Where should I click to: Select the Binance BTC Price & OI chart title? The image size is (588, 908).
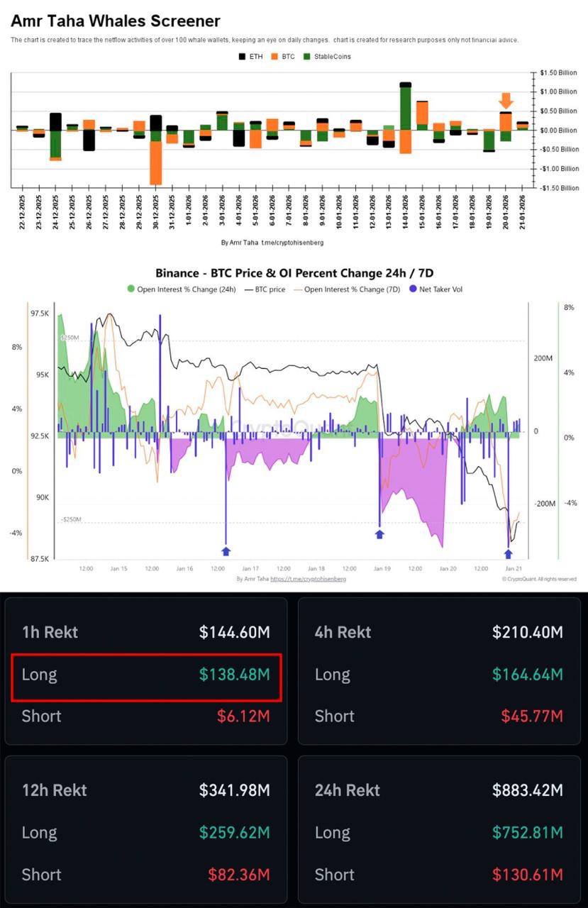(x=294, y=273)
